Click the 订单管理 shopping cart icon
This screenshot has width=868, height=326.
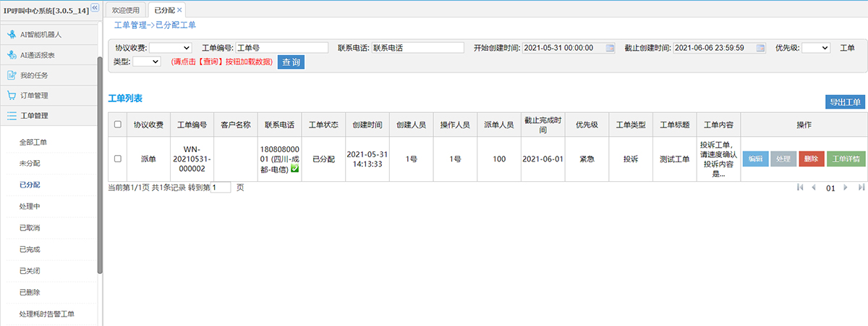(12, 95)
